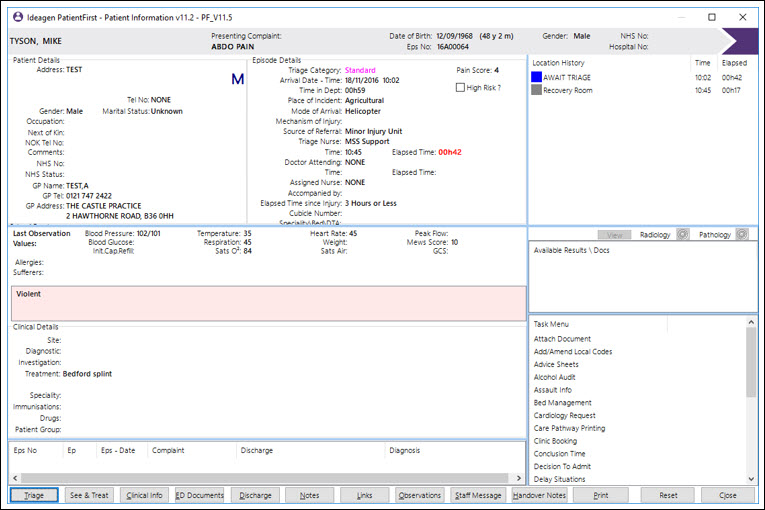Select Delay Situations task
This screenshot has width=765, height=510.
tap(559, 479)
